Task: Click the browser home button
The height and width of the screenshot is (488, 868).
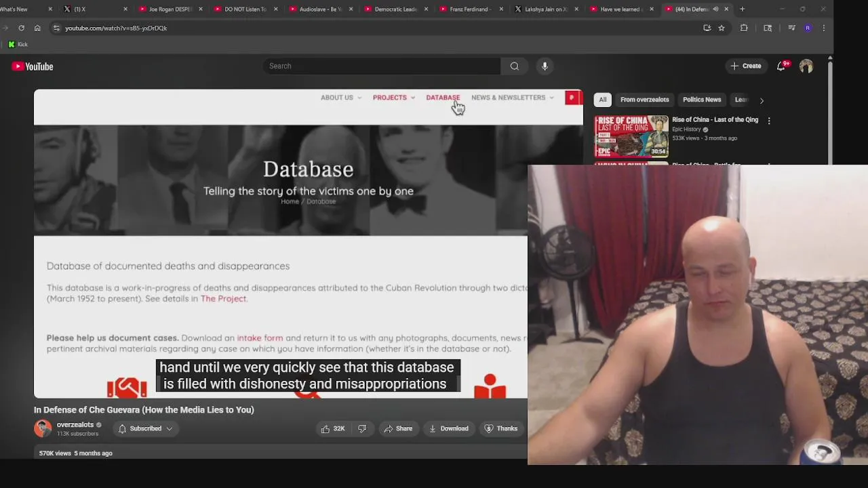Action: point(37,28)
